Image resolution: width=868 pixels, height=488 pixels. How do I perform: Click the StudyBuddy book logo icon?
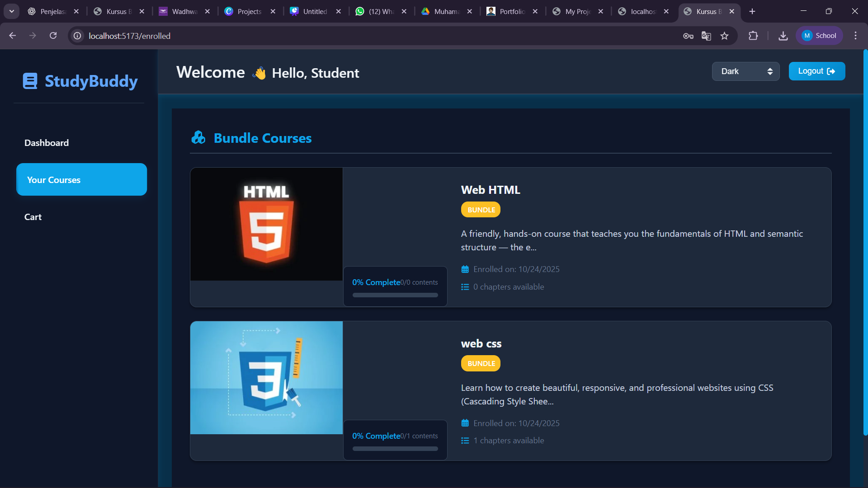coord(30,81)
